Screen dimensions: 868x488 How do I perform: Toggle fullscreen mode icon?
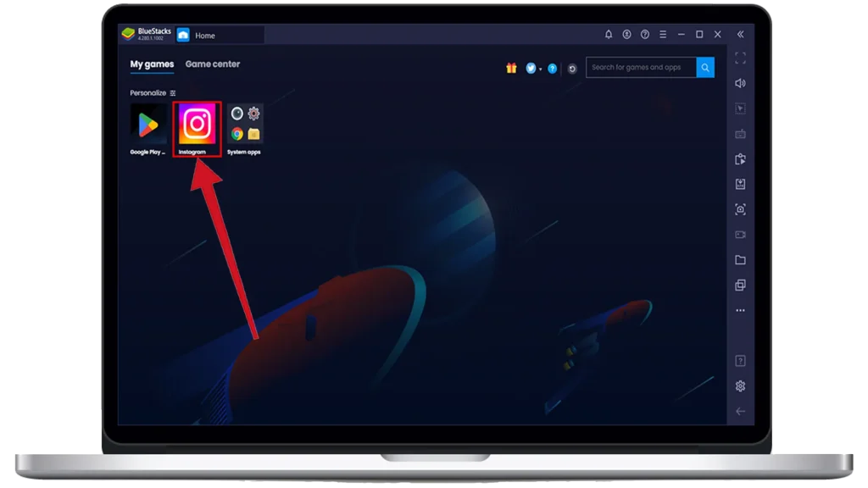[740, 58]
